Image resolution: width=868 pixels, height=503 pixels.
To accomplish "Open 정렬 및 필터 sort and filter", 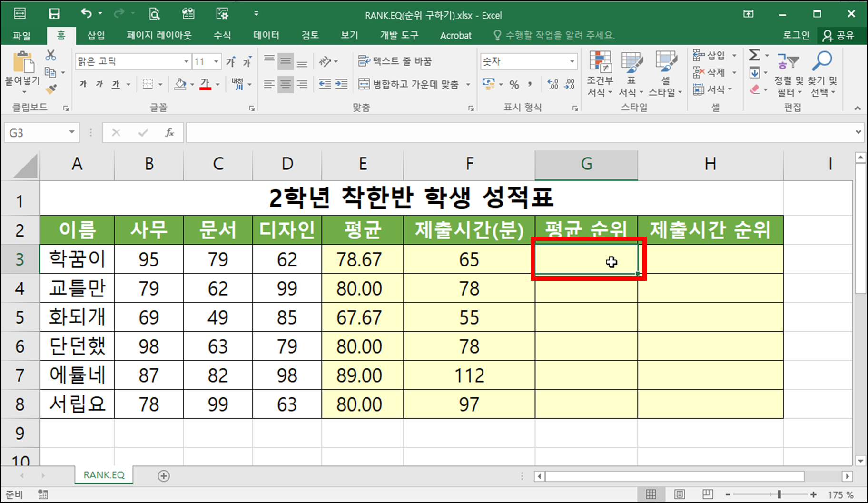I will point(788,74).
